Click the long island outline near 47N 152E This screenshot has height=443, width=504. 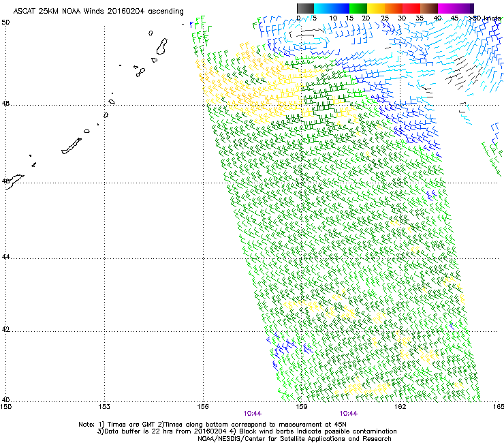[x=72, y=146]
